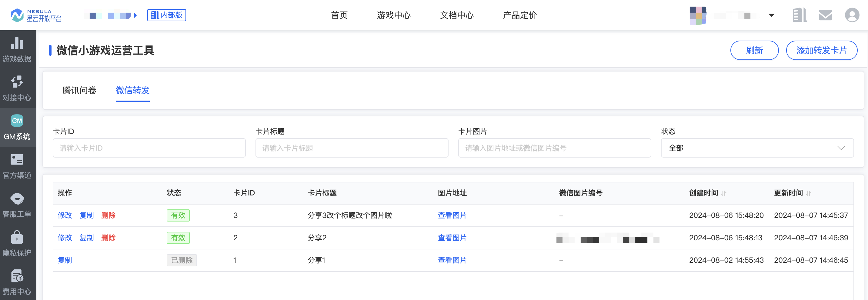The image size is (868, 300).
Task: Click the 添加转发卡片 button
Action: point(822,50)
